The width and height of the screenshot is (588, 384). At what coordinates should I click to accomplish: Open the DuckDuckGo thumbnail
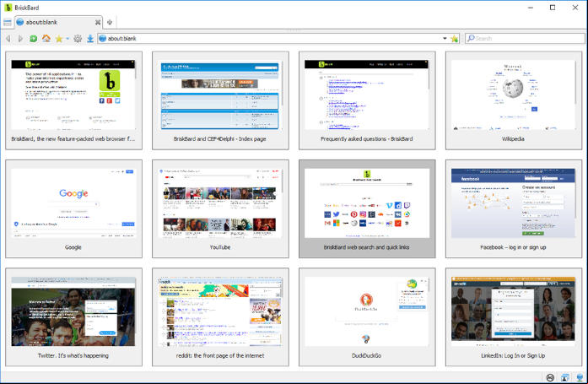coord(367,316)
